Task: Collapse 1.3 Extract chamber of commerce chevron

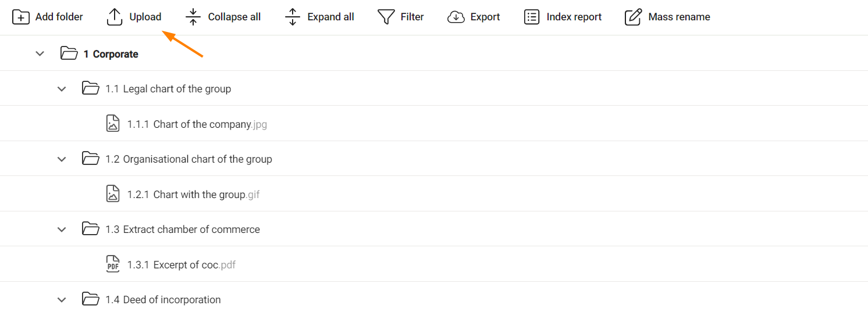Action: pyautogui.click(x=62, y=229)
